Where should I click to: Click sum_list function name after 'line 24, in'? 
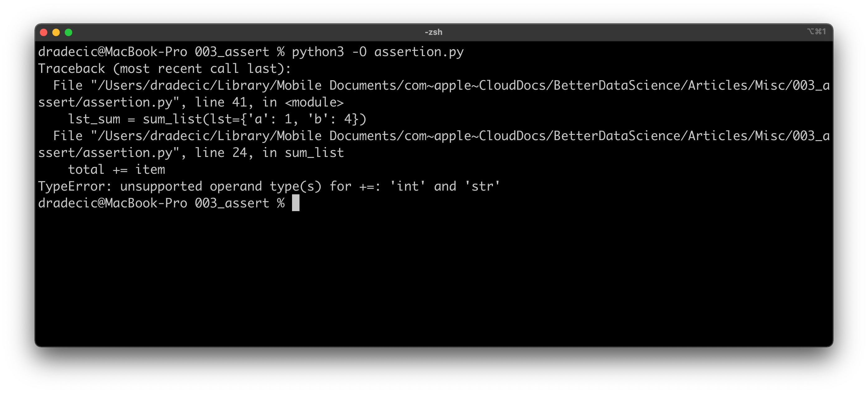click(314, 153)
